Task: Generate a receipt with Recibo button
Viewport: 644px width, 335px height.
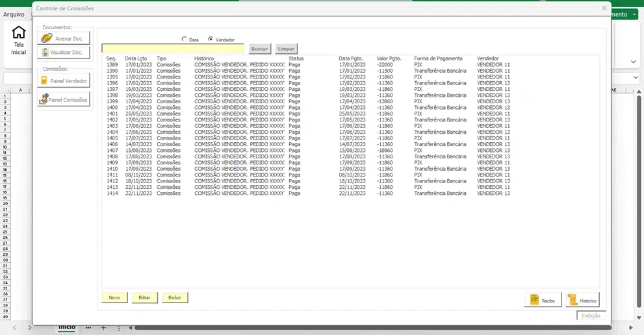Action: pyautogui.click(x=543, y=300)
